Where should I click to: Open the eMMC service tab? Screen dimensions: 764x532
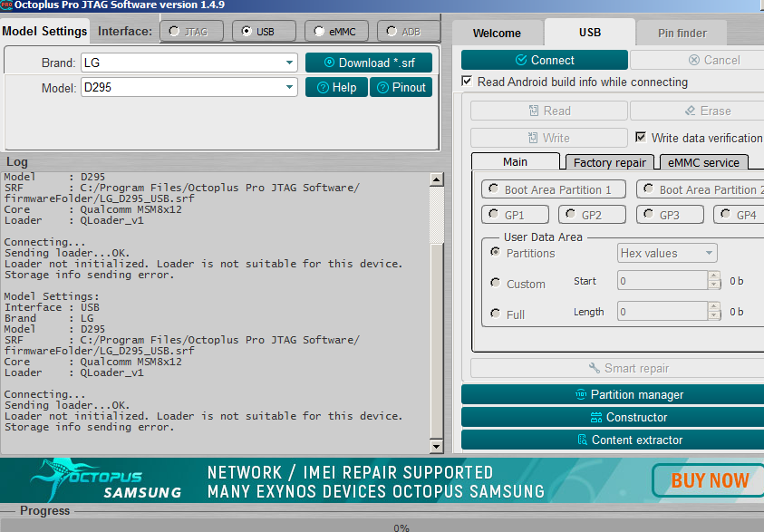click(x=703, y=162)
